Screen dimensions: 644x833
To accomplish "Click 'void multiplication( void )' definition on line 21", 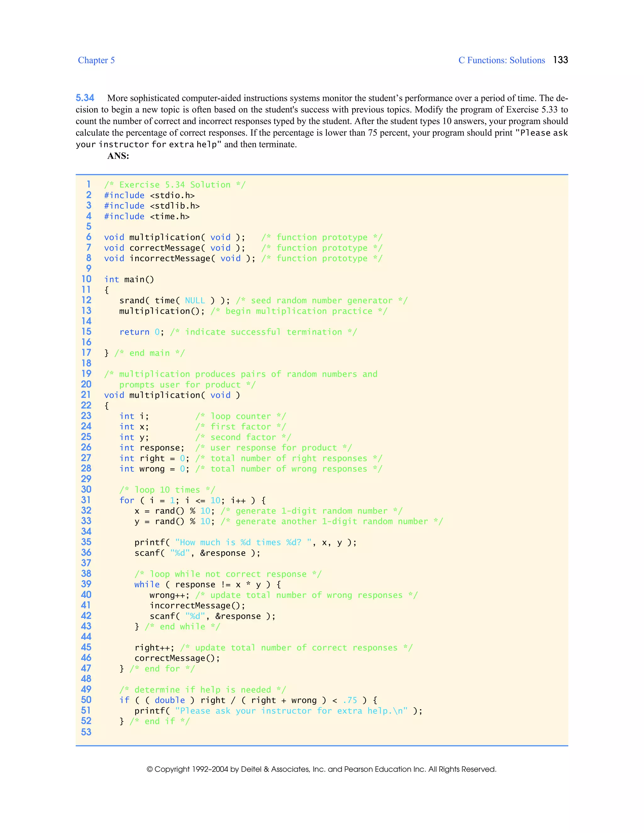I will 172,395.
